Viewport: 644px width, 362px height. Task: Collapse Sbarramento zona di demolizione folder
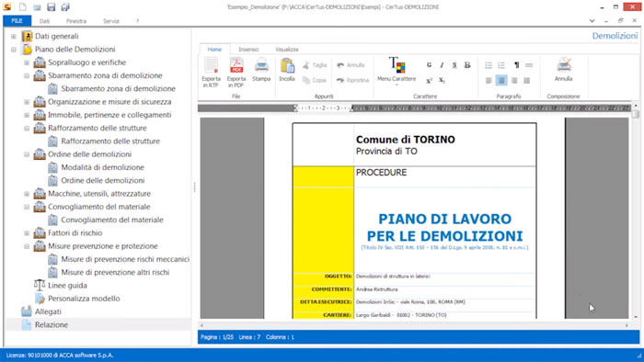[x=27, y=76]
